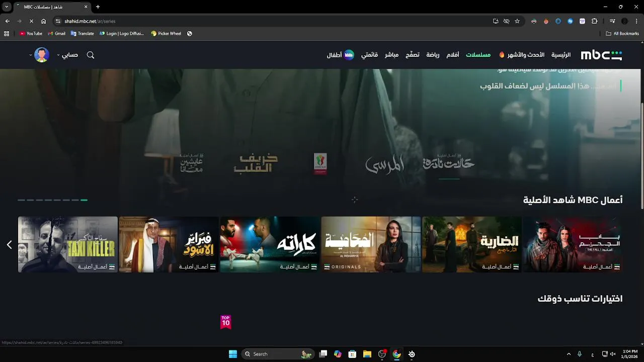Open كاراتيه series card
Screen dimensions: 644x362
270,244
